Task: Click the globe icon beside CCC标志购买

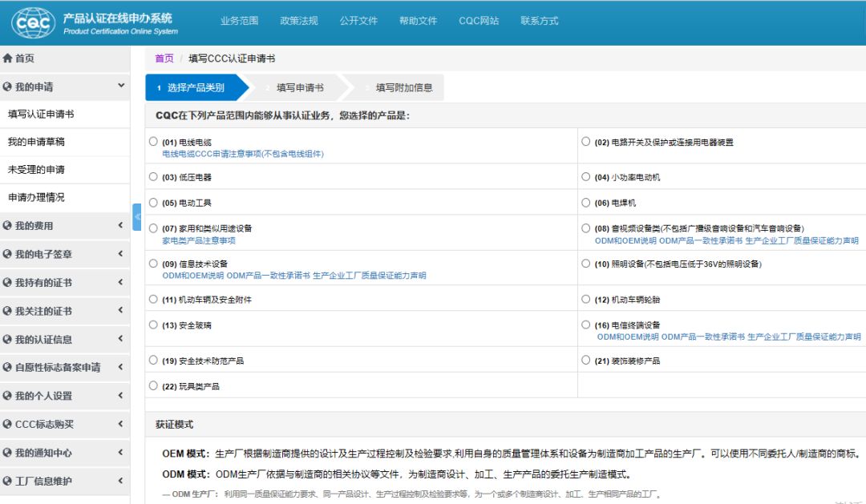Action: click(x=8, y=425)
